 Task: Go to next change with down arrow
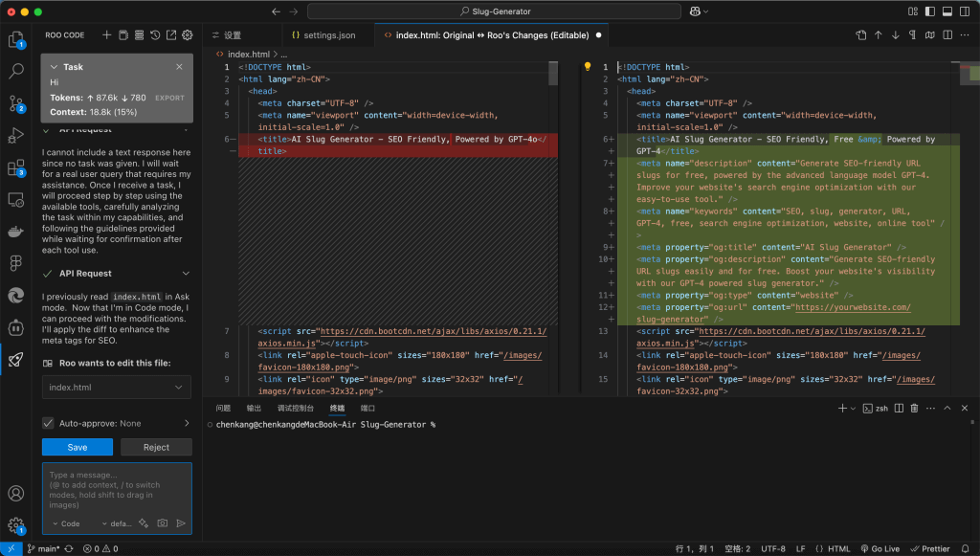tap(896, 35)
